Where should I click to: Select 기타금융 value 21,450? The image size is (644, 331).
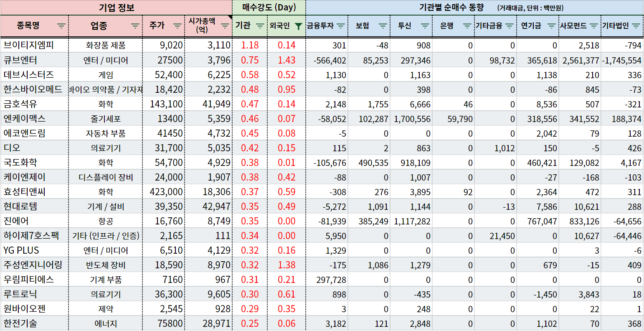(496, 235)
